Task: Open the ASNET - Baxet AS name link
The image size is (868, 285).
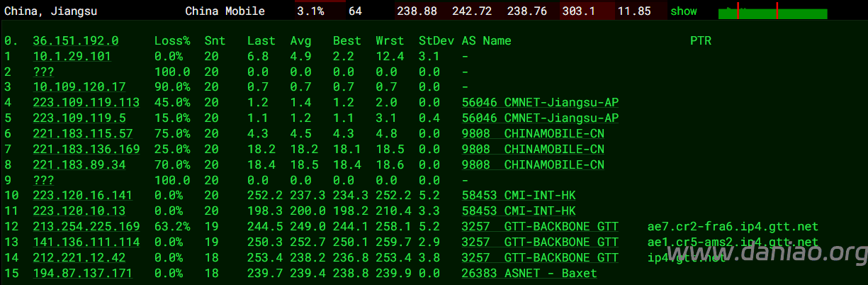Action: 529,273
